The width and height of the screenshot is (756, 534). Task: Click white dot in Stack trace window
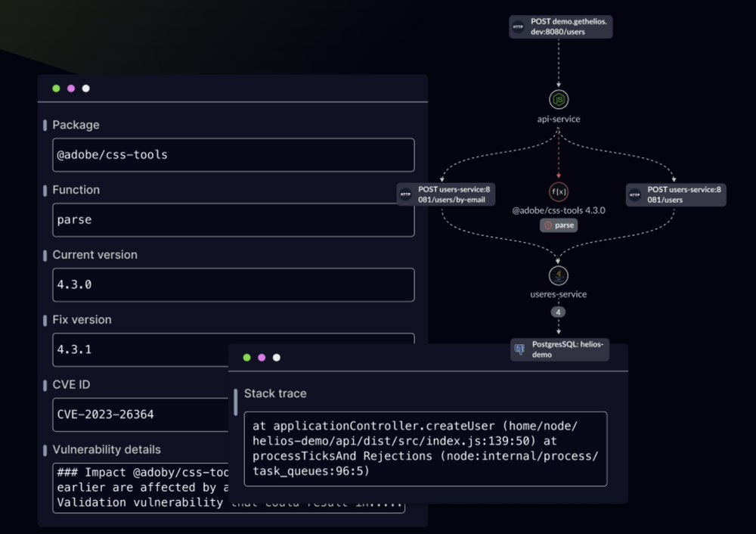click(x=277, y=358)
